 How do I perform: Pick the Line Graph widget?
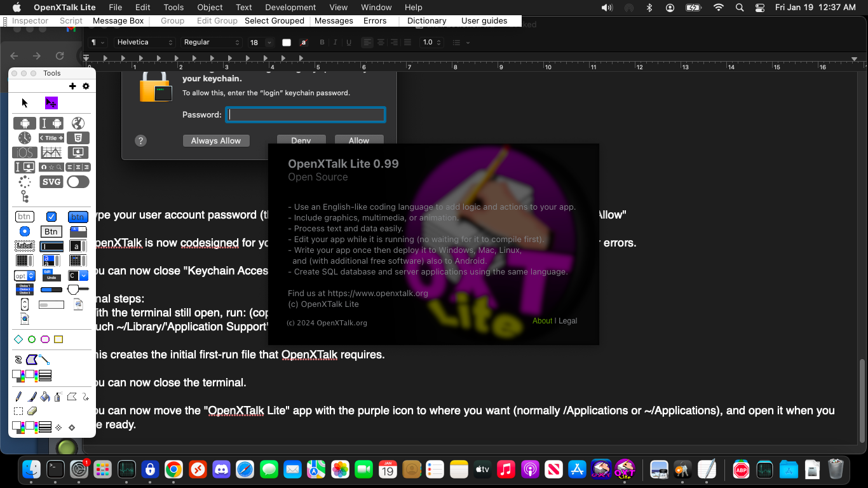click(51, 152)
